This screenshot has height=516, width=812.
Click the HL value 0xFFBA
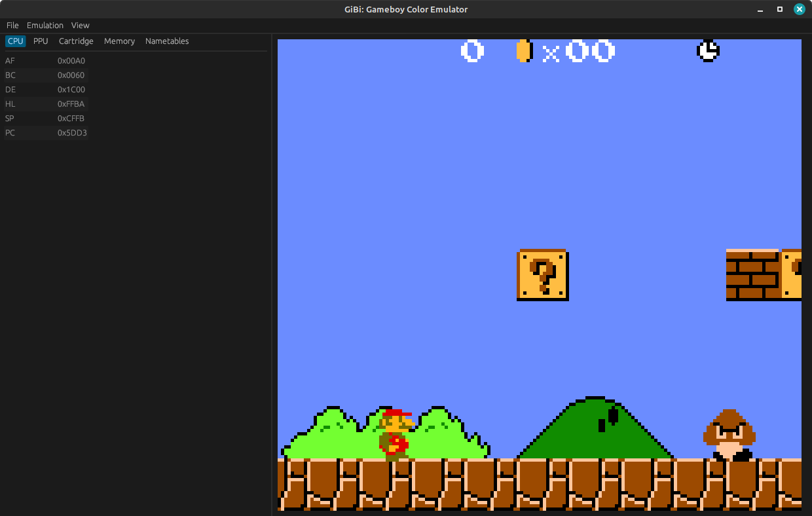coord(71,104)
